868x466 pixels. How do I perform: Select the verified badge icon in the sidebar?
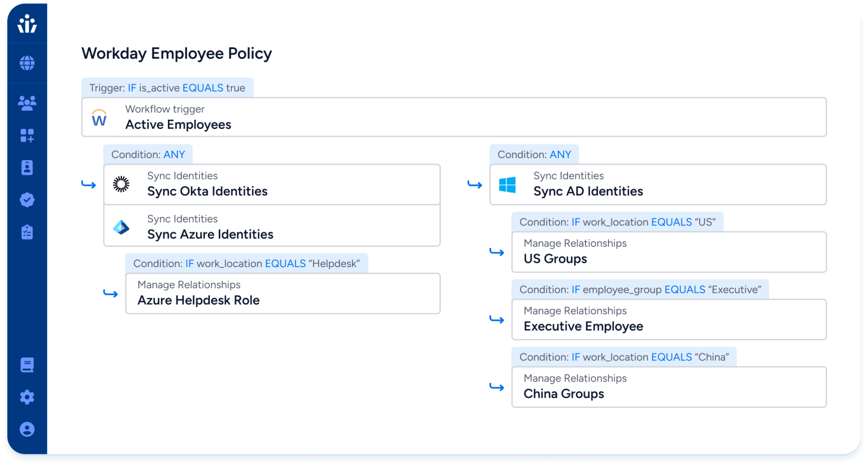tap(27, 200)
